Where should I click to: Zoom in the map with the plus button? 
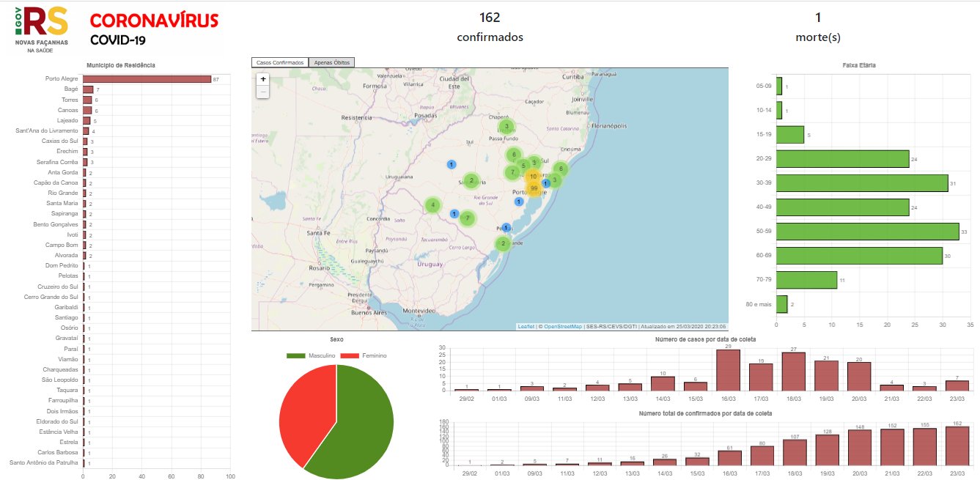click(x=263, y=79)
